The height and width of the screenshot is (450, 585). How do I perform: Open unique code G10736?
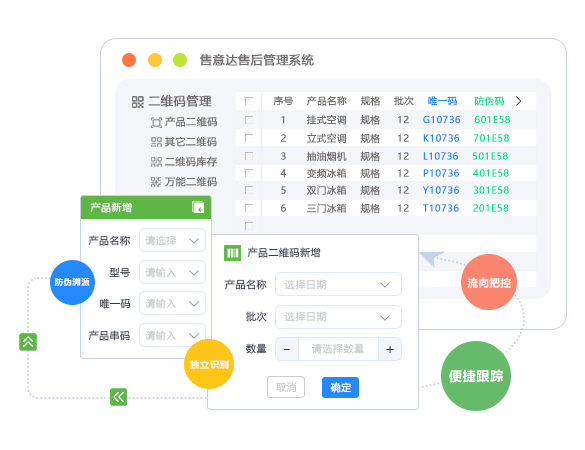click(x=442, y=120)
